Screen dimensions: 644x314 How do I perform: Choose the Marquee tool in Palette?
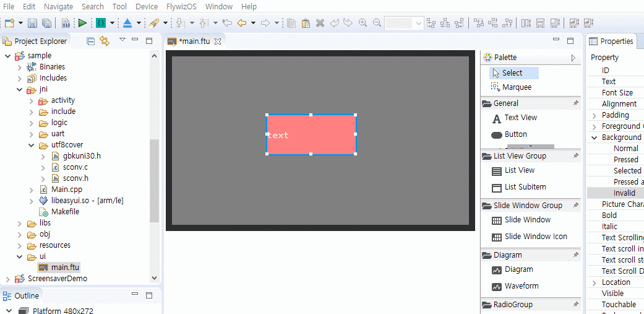(x=512, y=87)
